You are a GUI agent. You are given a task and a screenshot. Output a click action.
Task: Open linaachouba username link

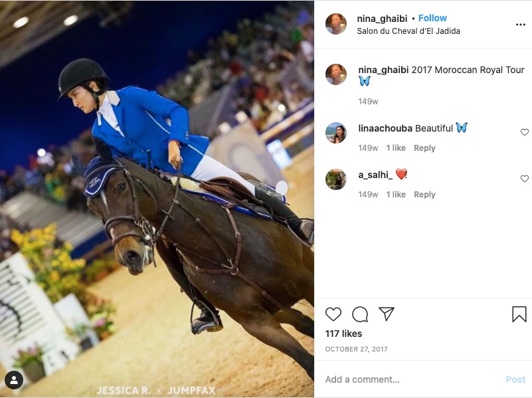(385, 128)
